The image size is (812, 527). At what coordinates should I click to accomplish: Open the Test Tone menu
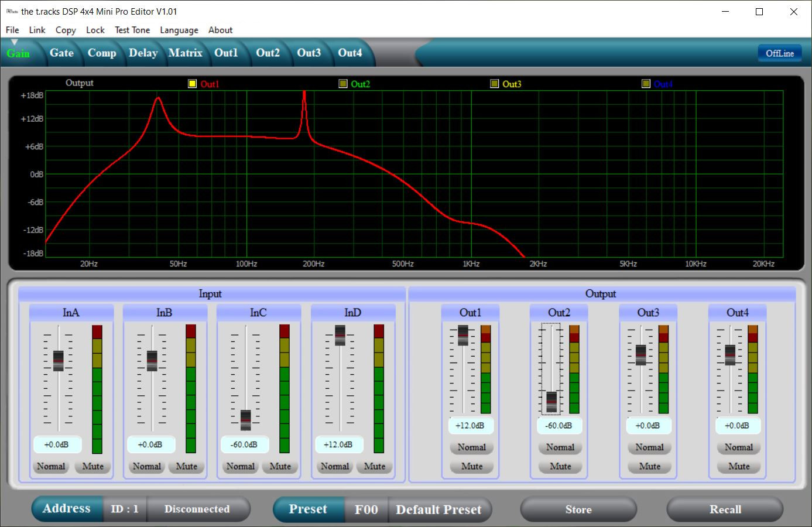click(x=132, y=30)
